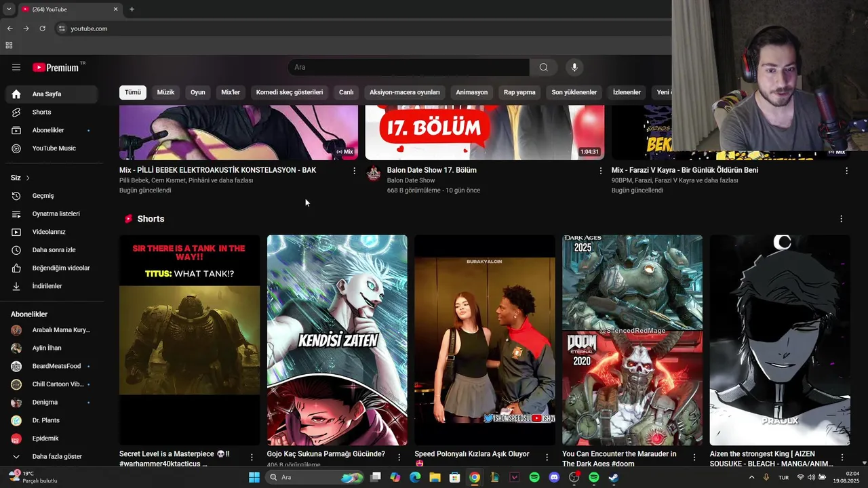The height and width of the screenshot is (488, 868).
Task: Open Steam from the taskbar
Action: [x=613, y=477]
